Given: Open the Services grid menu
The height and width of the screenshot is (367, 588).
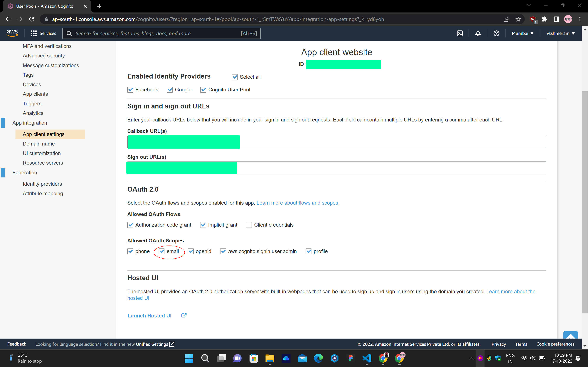Looking at the screenshot, I should click(x=44, y=34).
